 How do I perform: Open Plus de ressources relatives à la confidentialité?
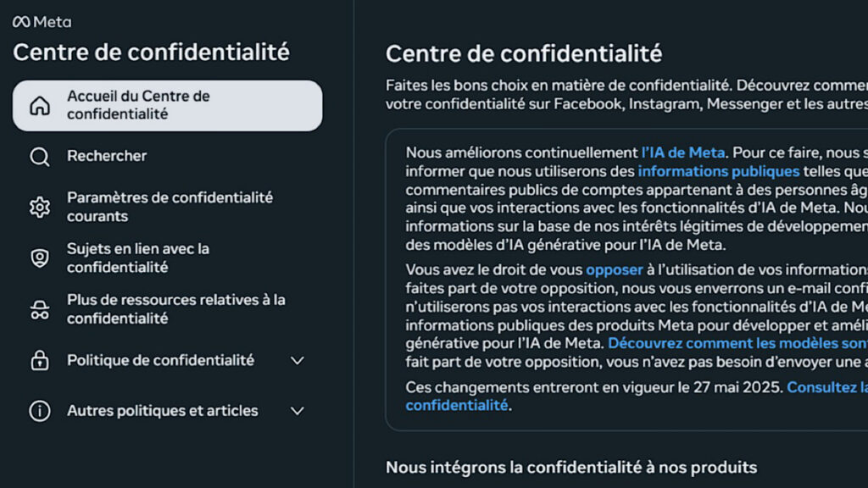pos(176,309)
